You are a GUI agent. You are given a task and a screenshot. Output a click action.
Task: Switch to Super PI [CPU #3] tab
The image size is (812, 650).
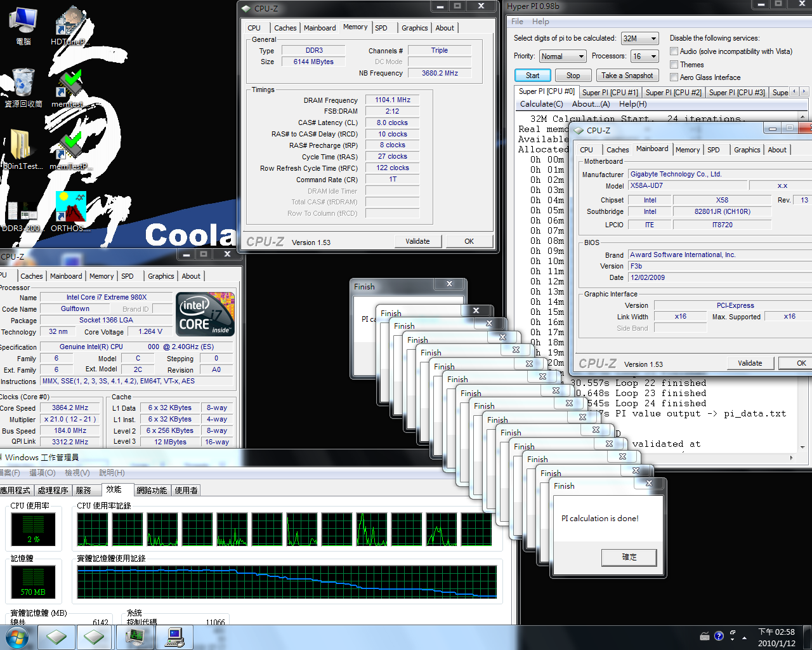(x=737, y=93)
